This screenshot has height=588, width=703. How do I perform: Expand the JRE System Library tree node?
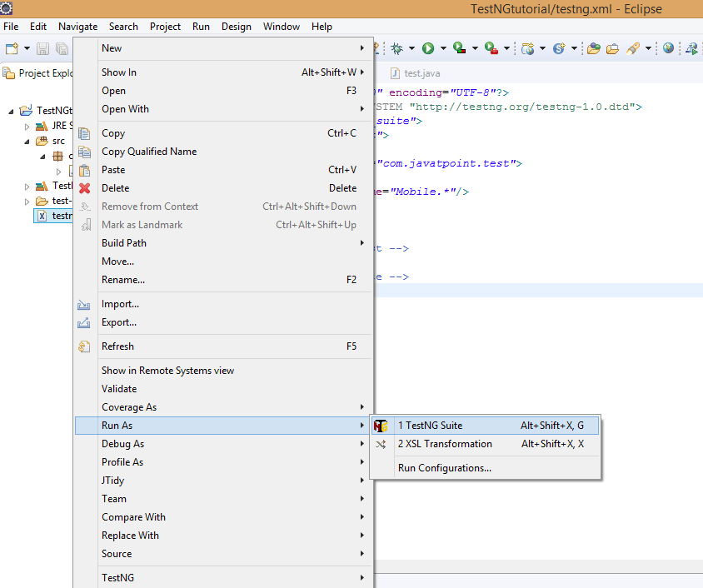(27, 127)
